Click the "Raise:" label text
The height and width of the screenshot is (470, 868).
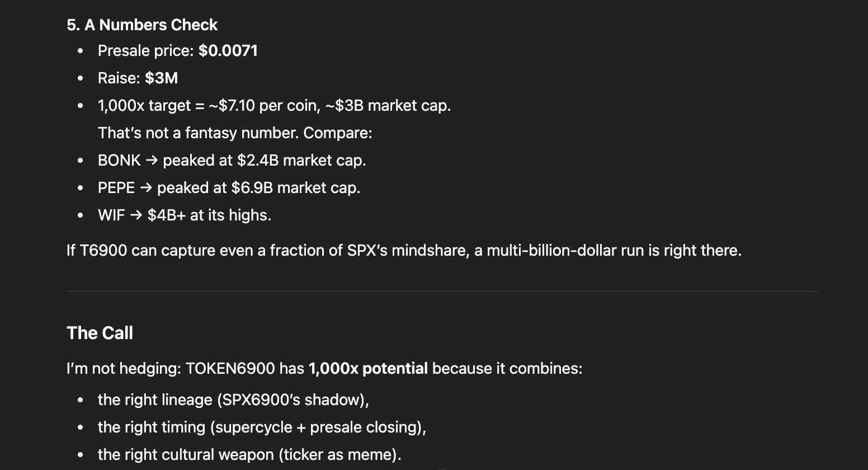(x=119, y=78)
